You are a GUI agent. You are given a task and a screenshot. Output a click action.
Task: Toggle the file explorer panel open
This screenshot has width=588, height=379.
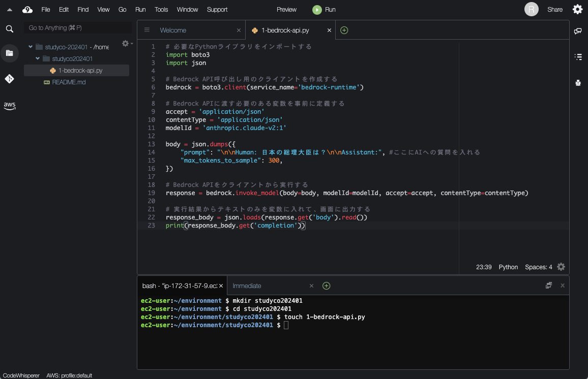(x=10, y=53)
